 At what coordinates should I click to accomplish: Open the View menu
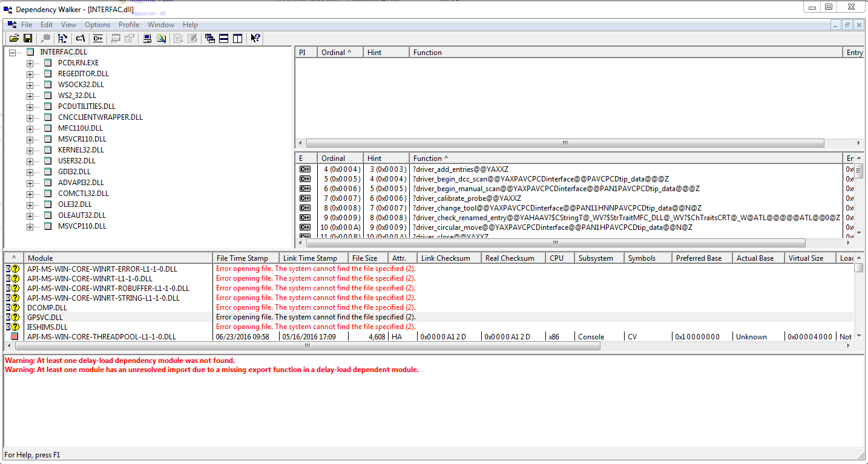coord(68,25)
